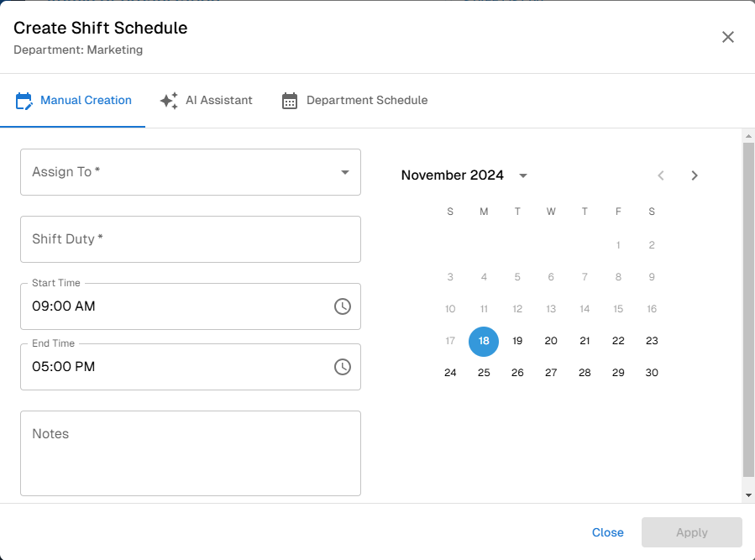Click the AI Assistant sparkles icon
The height and width of the screenshot is (560, 755).
(168, 100)
